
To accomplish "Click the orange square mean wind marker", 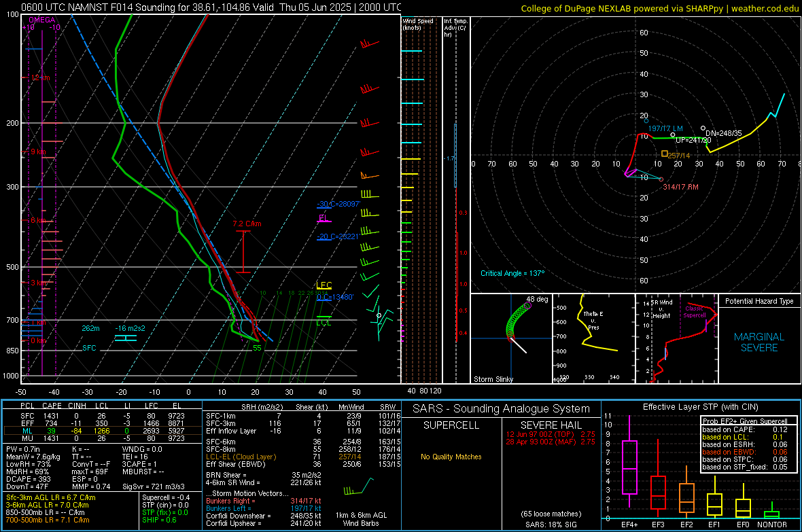I will click(x=665, y=154).
